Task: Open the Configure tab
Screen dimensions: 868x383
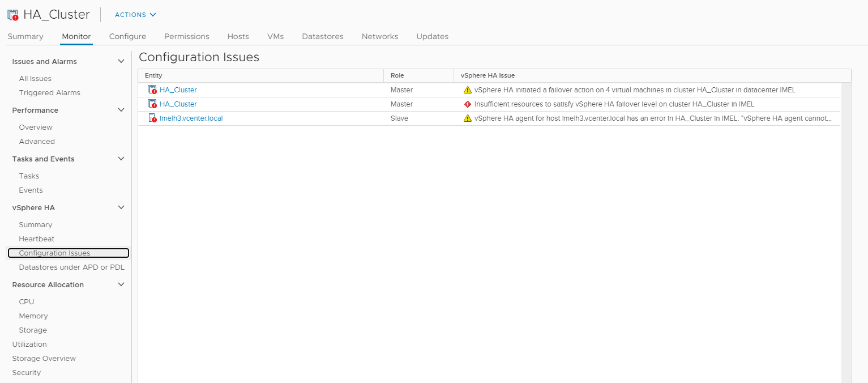Action: 127,36
